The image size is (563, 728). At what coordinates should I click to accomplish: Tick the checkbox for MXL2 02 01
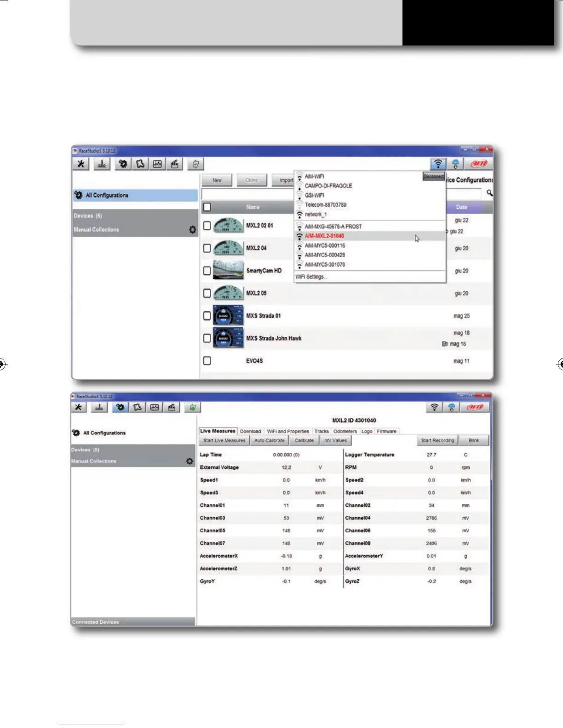pos(207,226)
